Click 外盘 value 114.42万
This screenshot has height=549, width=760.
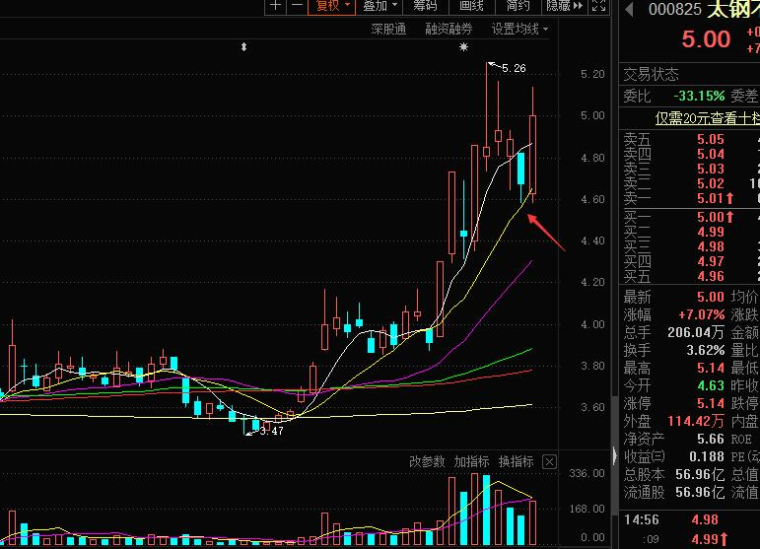(696, 421)
